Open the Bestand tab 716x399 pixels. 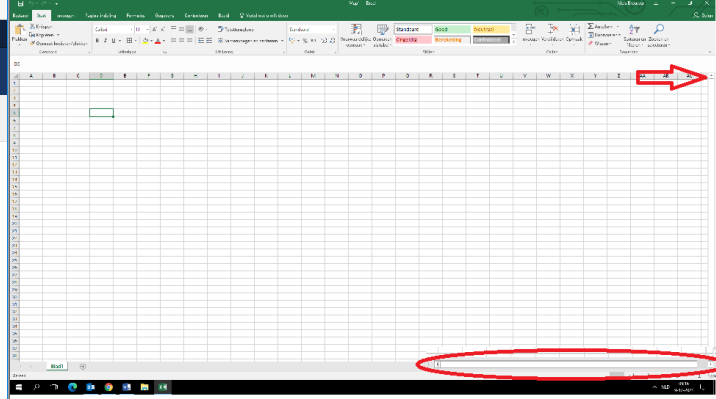[20, 16]
